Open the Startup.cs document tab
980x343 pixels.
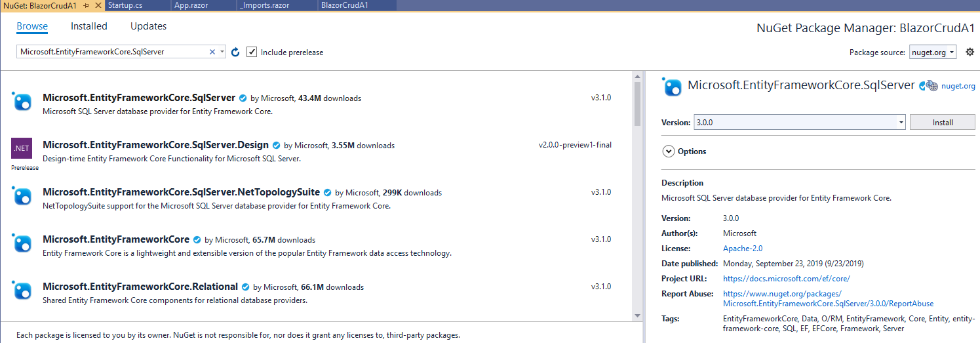pos(124,5)
